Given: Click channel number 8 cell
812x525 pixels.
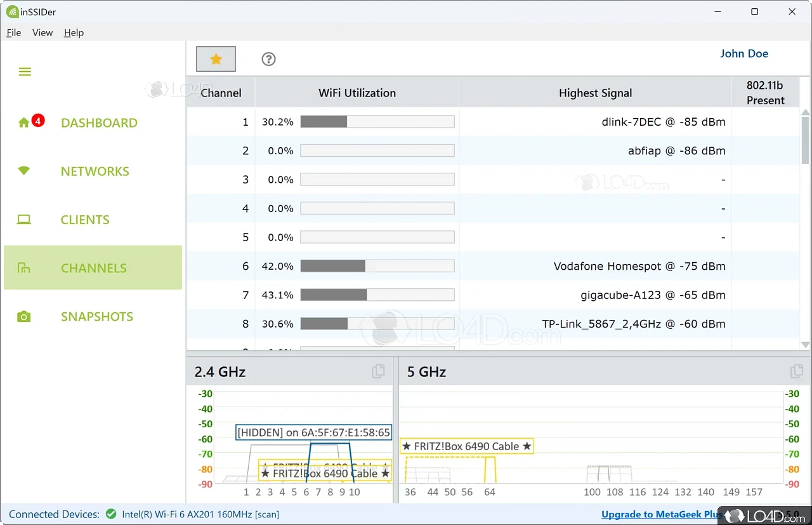Looking at the screenshot, I should point(246,324).
